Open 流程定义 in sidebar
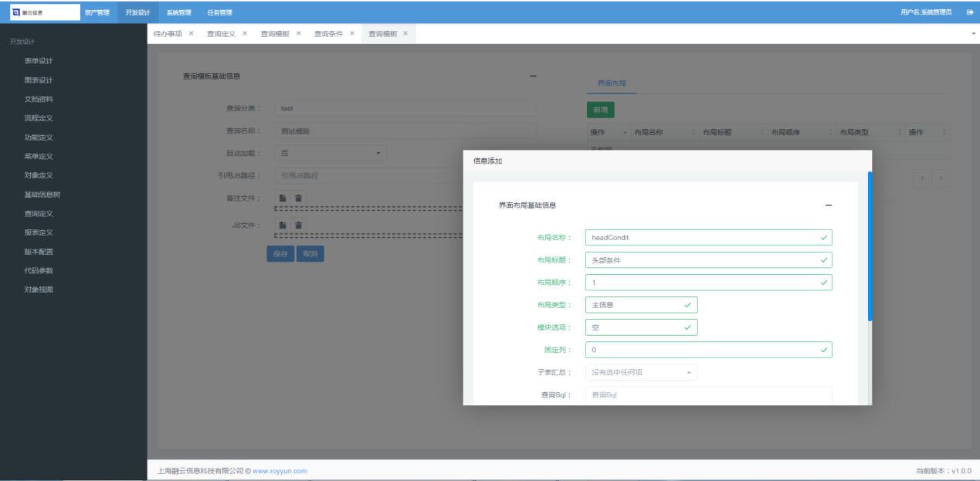The image size is (980, 481). point(39,118)
